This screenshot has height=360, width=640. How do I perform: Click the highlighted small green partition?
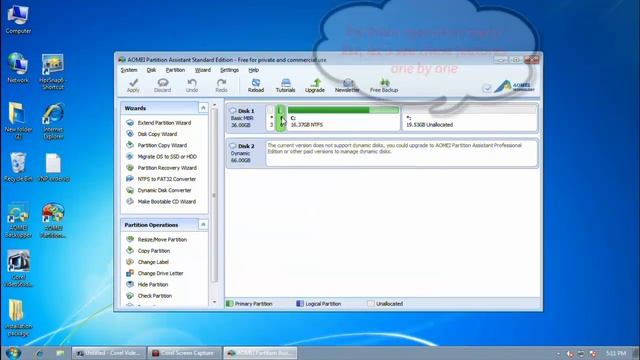click(280, 118)
